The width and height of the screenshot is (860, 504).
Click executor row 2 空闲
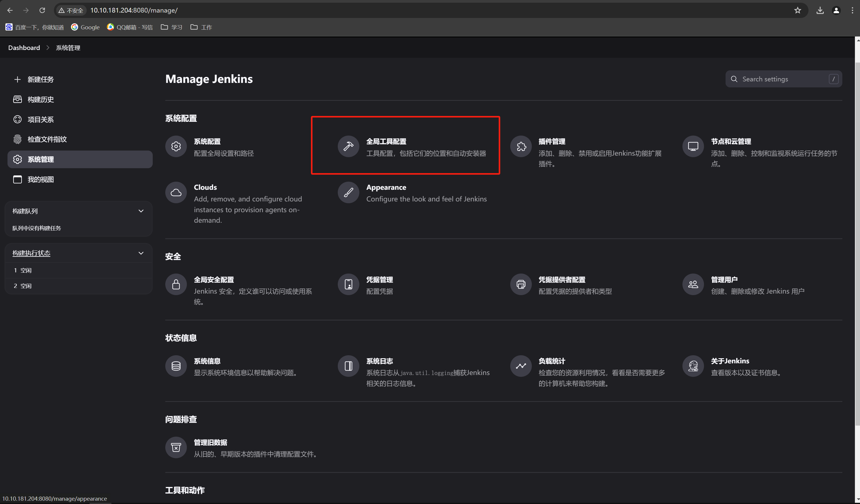(78, 286)
